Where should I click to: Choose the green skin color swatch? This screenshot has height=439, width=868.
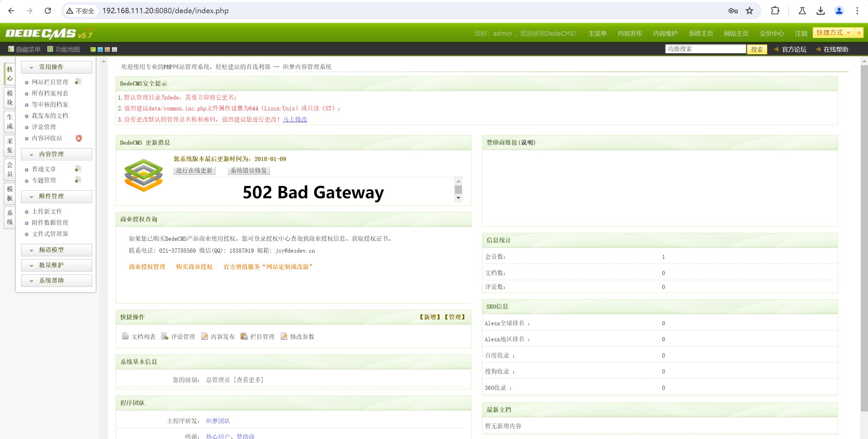pyautogui.click(x=93, y=50)
